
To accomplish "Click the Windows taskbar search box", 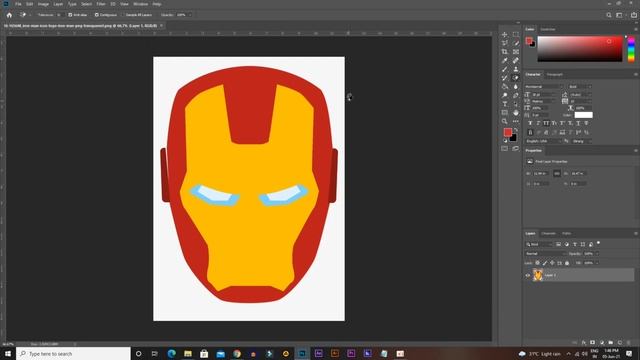I will click(x=73, y=353).
